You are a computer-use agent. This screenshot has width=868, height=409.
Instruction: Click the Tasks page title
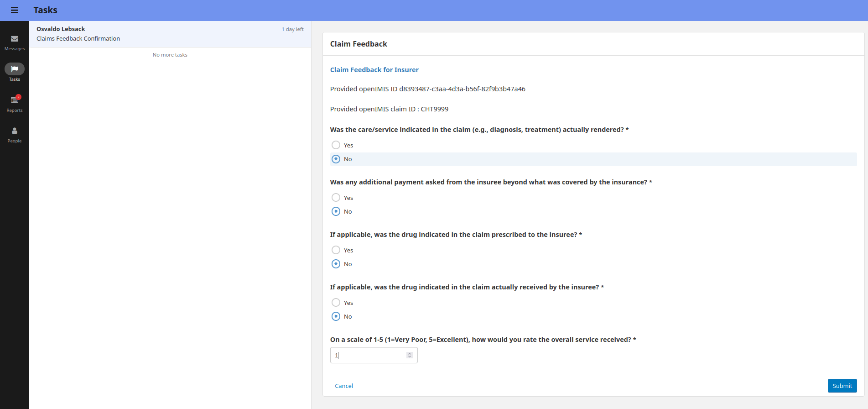(x=45, y=10)
